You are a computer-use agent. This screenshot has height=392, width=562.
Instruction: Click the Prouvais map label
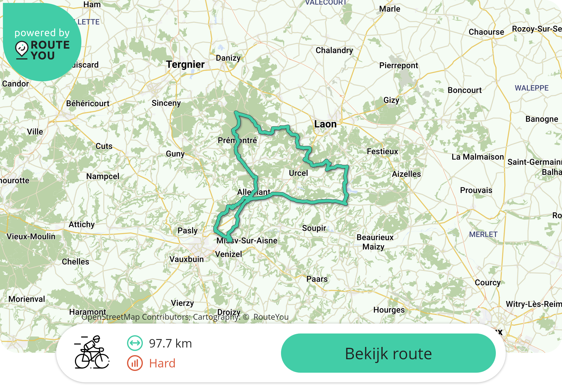click(476, 190)
